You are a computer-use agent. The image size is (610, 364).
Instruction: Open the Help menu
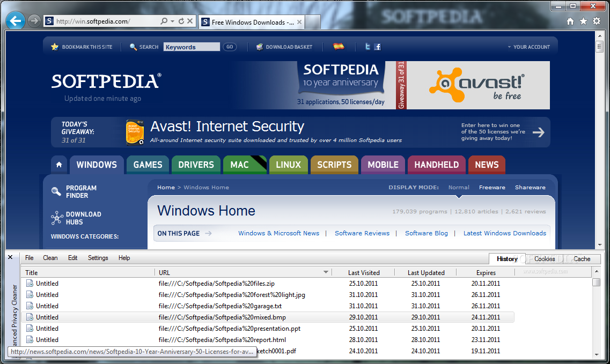[x=124, y=258]
